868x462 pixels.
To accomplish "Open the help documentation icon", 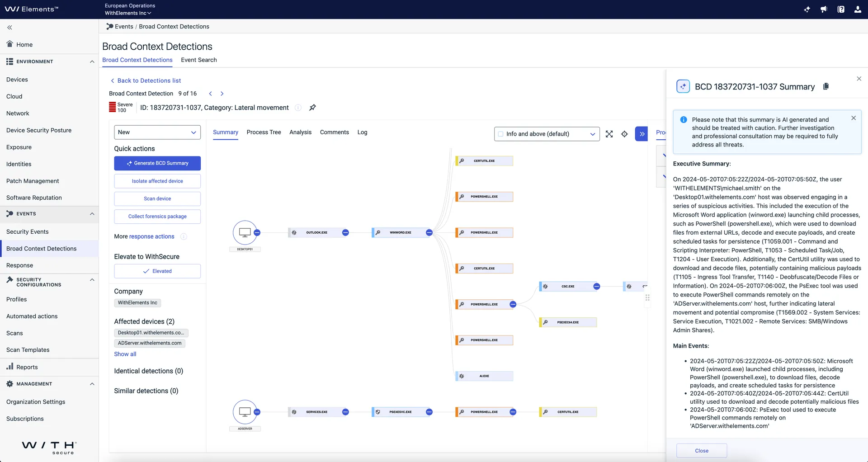I will pyautogui.click(x=840, y=9).
